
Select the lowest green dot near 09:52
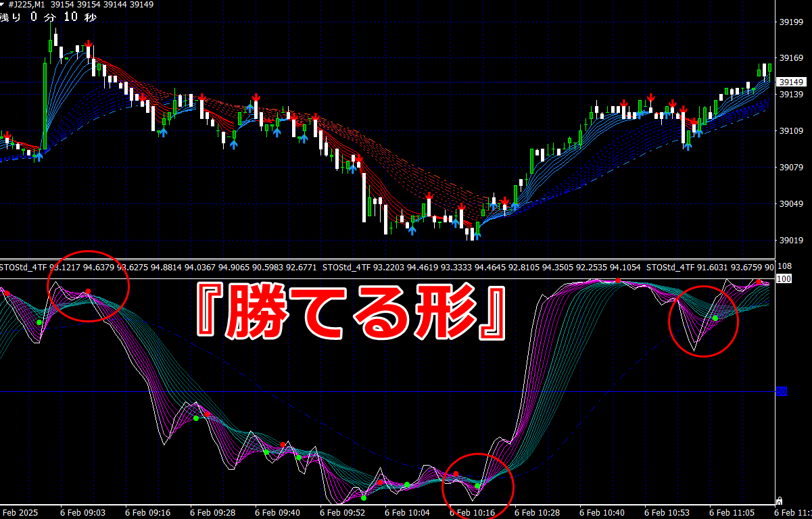[x=364, y=498]
